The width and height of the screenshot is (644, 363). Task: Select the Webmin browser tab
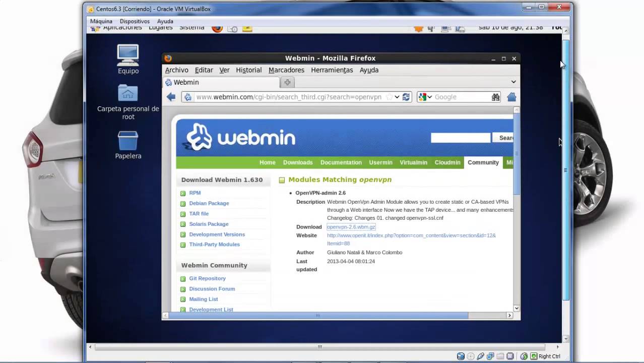222,82
